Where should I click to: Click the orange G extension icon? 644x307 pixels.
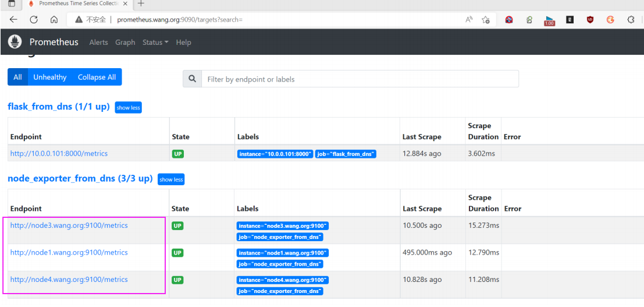[x=610, y=19]
